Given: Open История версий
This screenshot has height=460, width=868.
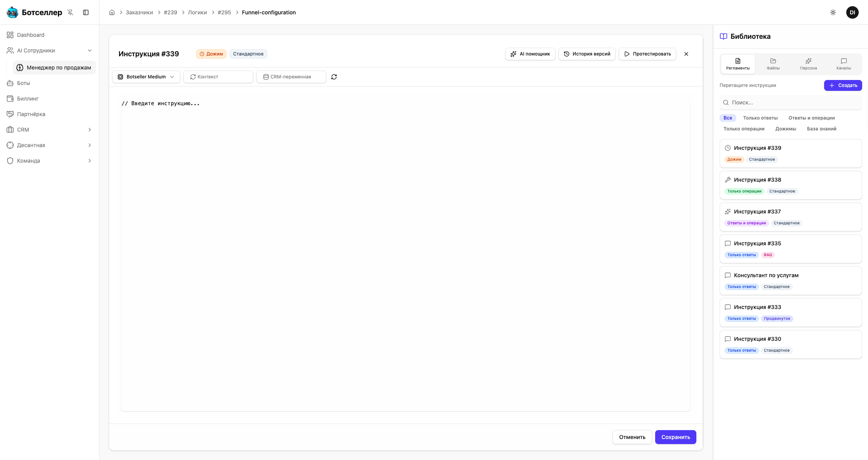Looking at the screenshot, I should click(586, 54).
